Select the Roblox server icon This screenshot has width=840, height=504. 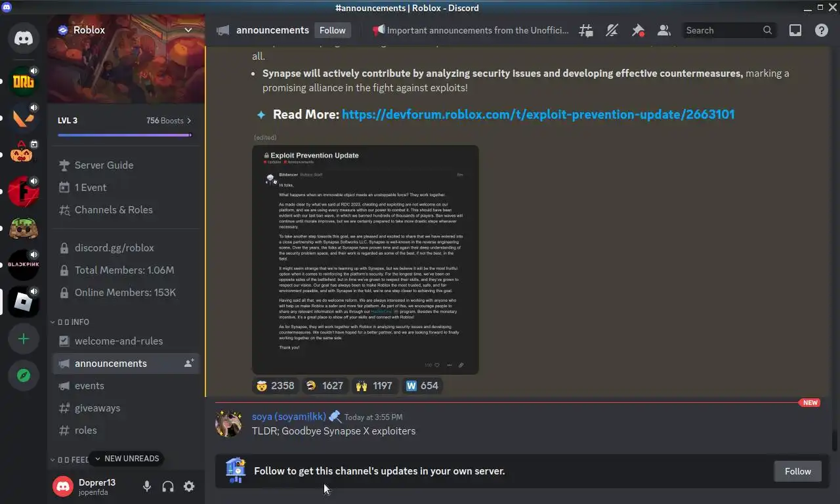[x=24, y=302]
